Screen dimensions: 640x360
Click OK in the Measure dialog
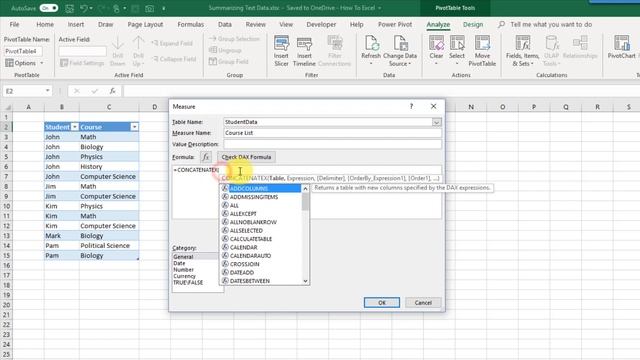pos(382,302)
